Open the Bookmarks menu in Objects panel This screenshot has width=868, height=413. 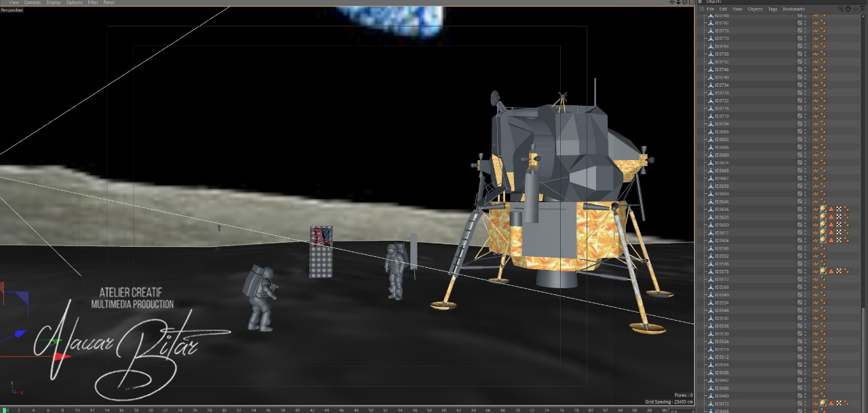click(x=793, y=9)
